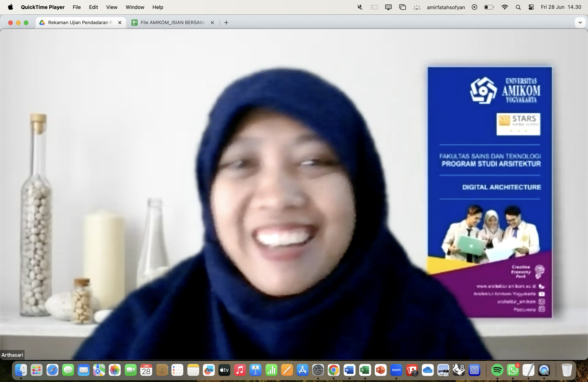Launch Spotify from the dock
The image size is (588, 382).
497,370
